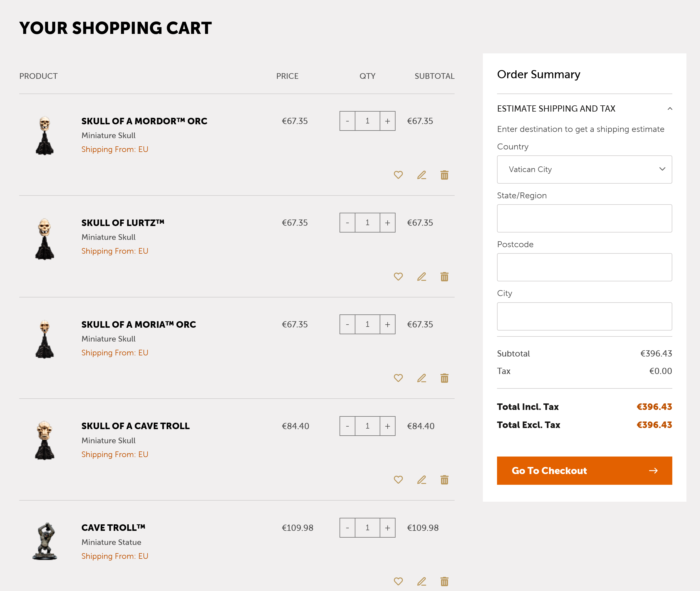Decrease quantity of Skull of Lurtz
The height and width of the screenshot is (591, 700).
347,223
